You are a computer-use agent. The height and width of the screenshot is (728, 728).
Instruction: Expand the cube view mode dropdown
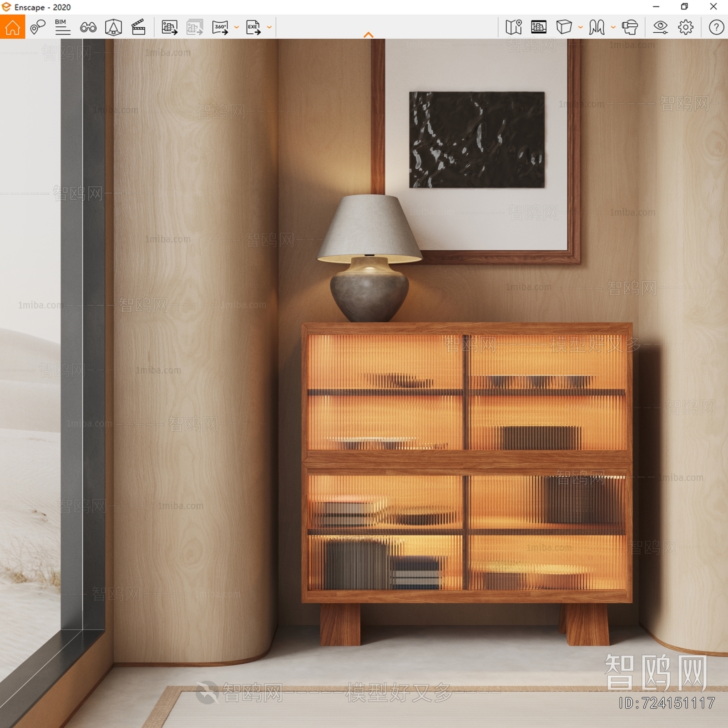point(581,27)
